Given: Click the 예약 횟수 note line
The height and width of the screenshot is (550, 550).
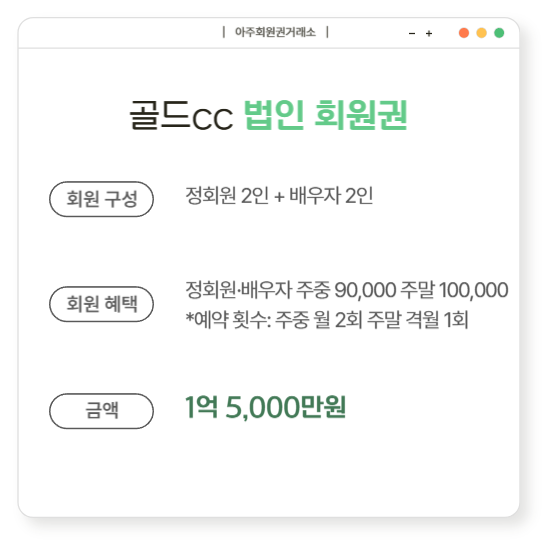Looking at the screenshot, I should (x=327, y=320).
